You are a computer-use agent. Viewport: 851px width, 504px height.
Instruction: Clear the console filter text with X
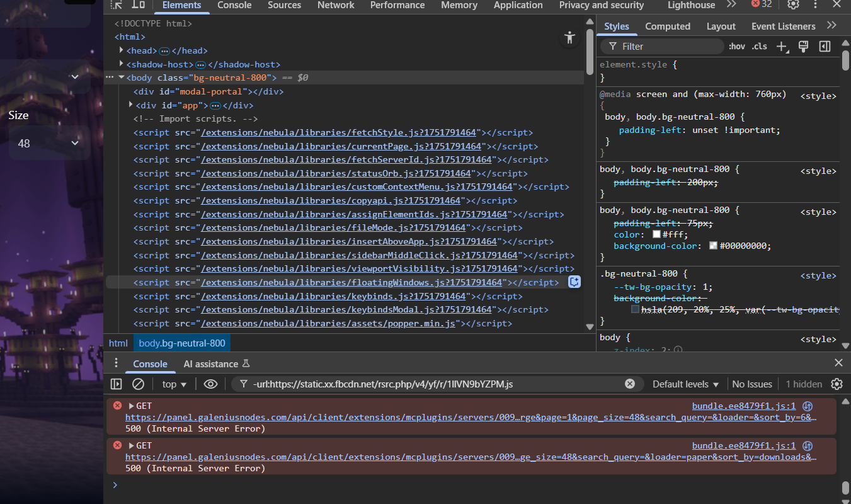[x=630, y=384]
